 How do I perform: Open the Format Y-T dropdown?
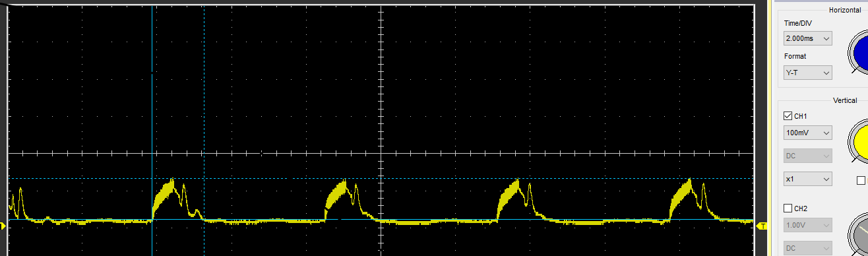pos(807,73)
